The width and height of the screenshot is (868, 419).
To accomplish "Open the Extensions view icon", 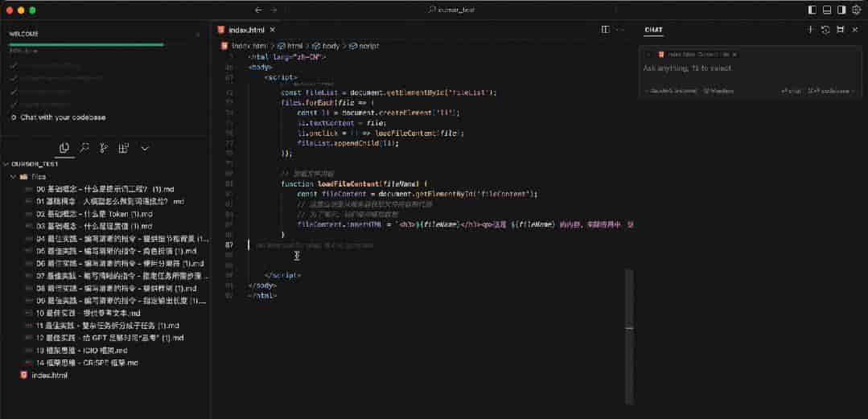I will (124, 148).
